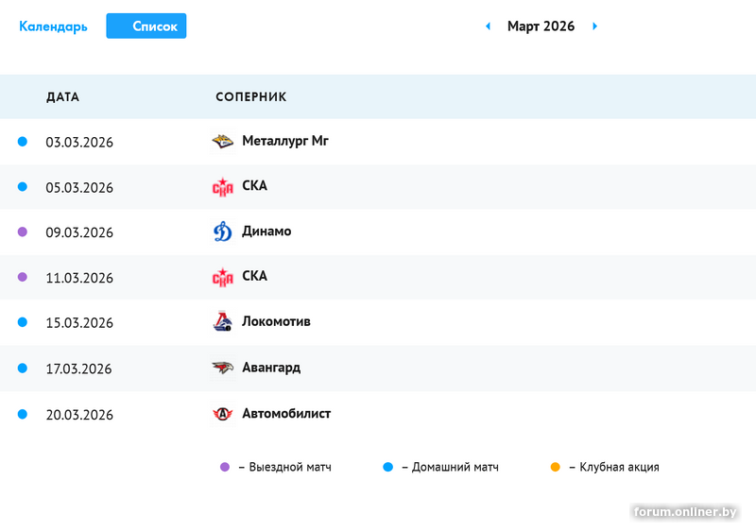Select the 17.03.2026 date cell
This screenshot has height=532, width=756.
coord(79,369)
